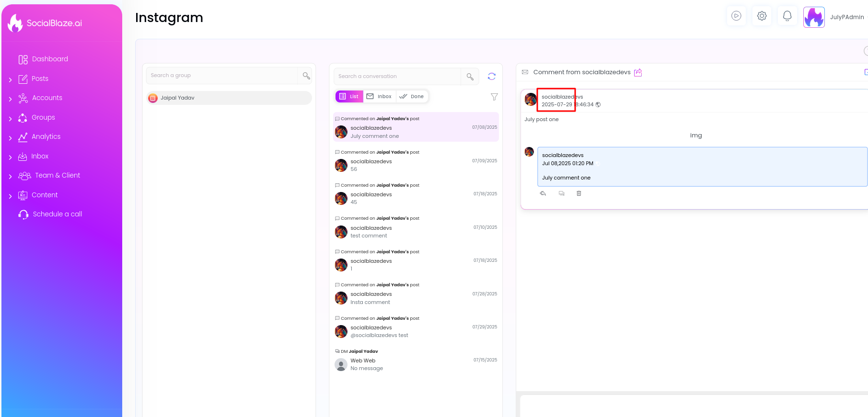Screen dimensions: 868x417
Task: Switch to the Done tab
Action: [412, 96]
